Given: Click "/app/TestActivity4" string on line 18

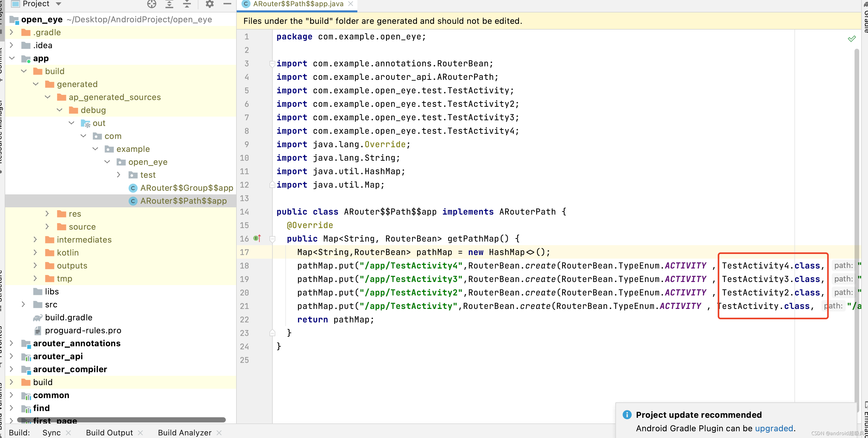Looking at the screenshot, I should (x=411, y=266).
